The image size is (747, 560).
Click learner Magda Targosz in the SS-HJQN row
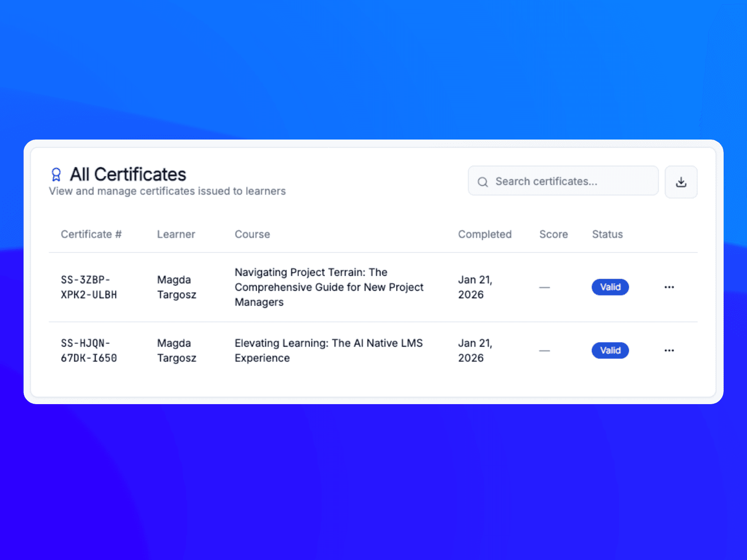coord(176,350)
